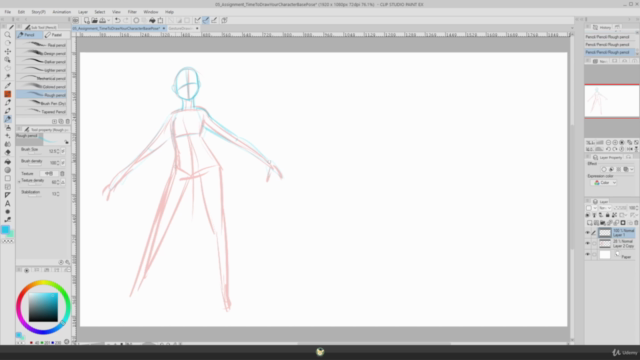Click the Redo arrow icon
This screenshot has height=360, width=640.
tap(126, 20)
